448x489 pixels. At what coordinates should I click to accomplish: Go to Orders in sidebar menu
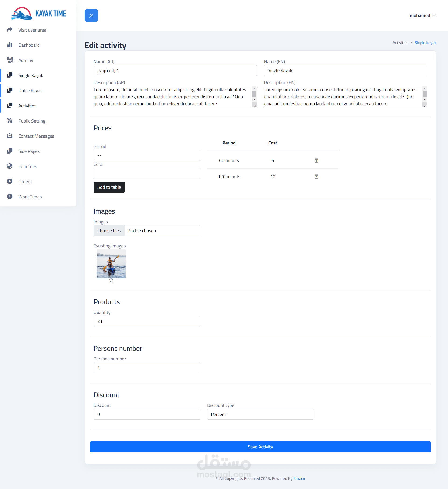coord(25,181)
